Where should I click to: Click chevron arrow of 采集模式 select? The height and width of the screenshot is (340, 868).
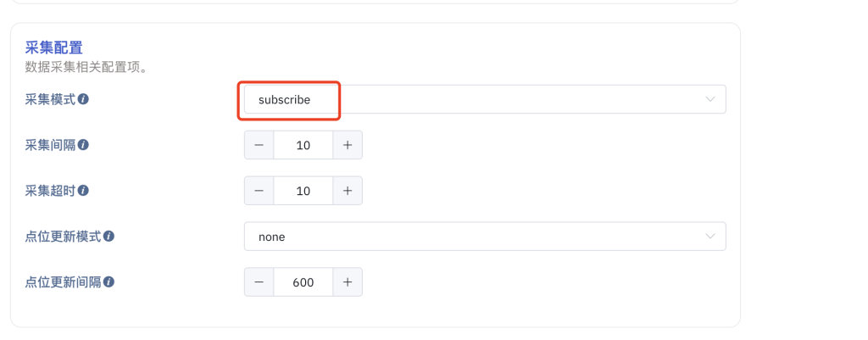pyautogui.click(x=710, y=99)
